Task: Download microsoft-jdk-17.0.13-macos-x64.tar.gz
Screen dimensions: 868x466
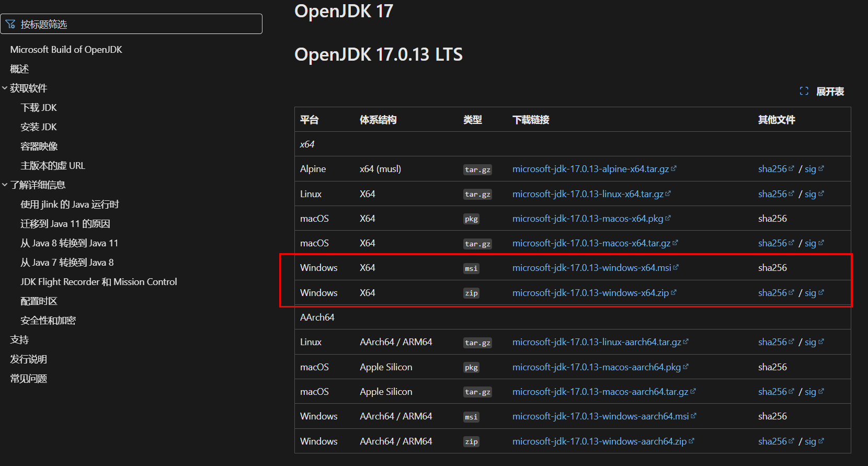Action: click(595, 243)
